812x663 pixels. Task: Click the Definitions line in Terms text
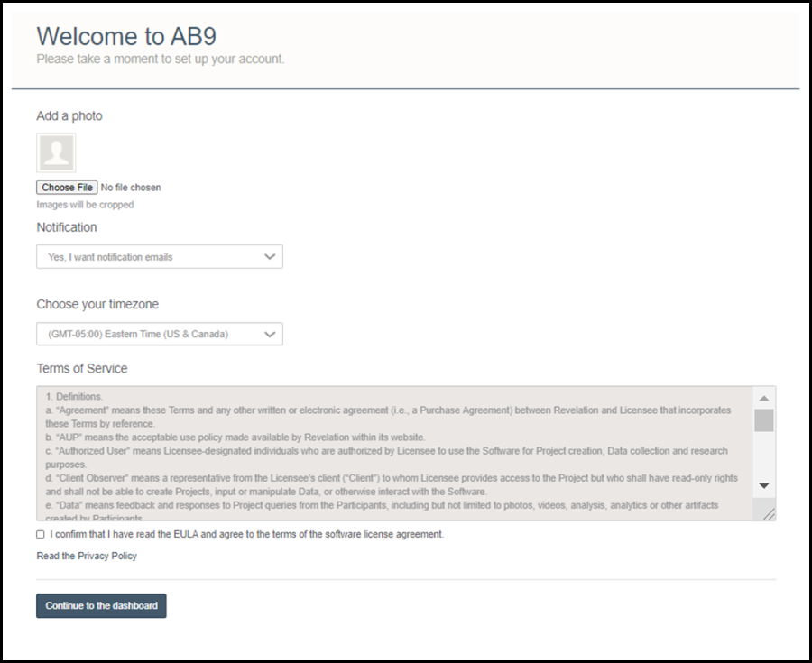[74, 397]
